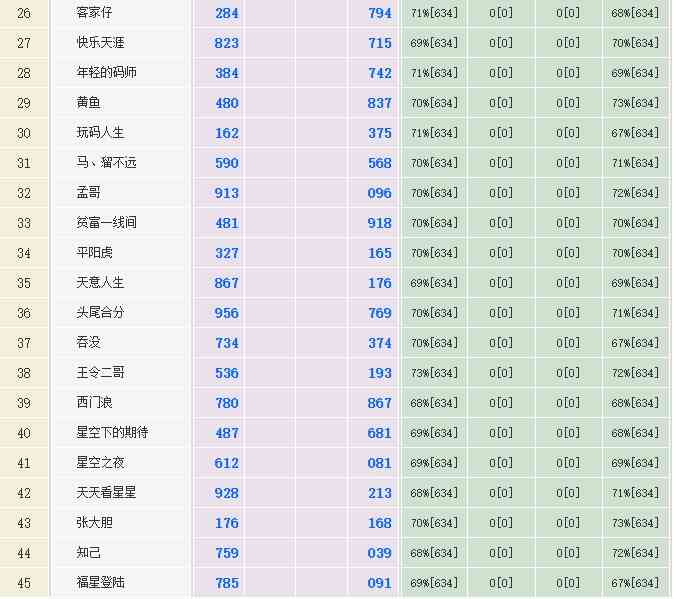
Task: Select the blue number 096
Action: (x=379, y=193)
